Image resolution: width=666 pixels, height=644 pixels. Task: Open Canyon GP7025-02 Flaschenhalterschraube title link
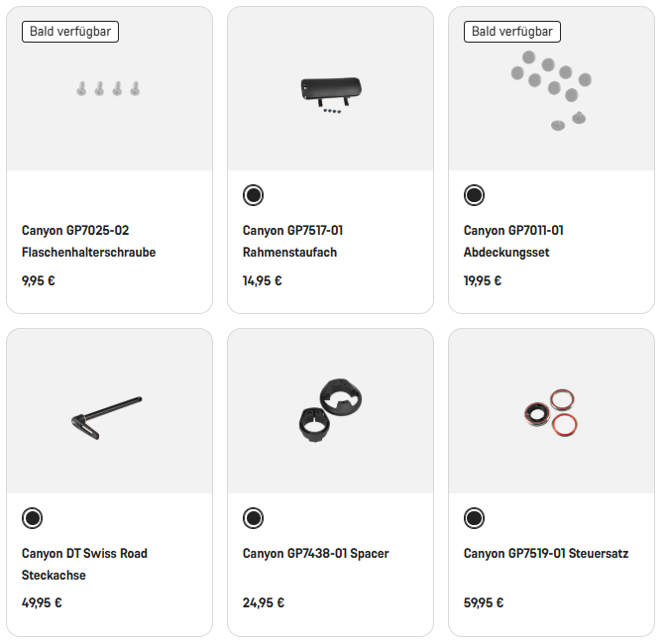pos(88,241)
